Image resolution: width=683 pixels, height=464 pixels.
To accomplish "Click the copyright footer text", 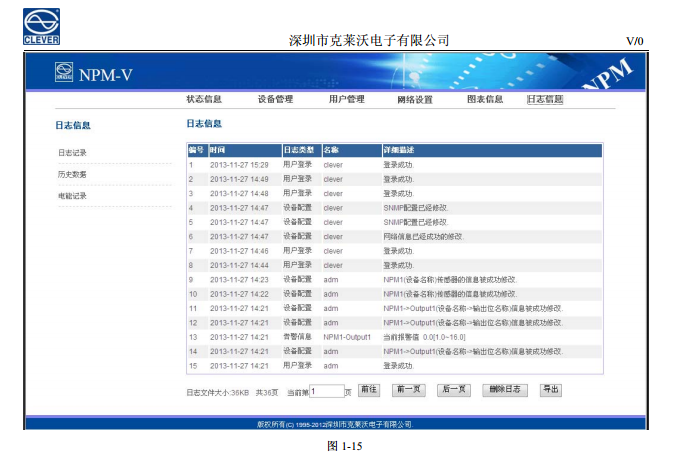I will [x=335, y=424].
